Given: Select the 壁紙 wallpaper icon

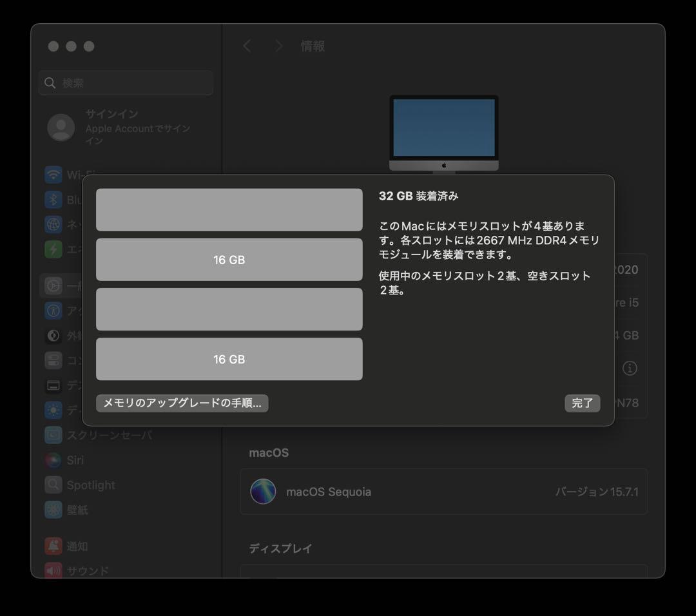Looking at the screenshot, I should (53, 510).
